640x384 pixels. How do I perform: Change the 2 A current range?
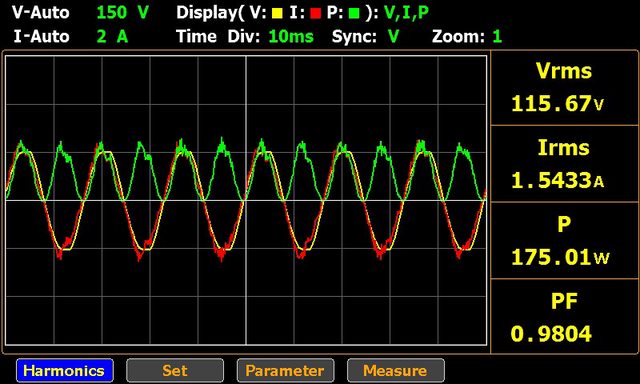[112, 37]
